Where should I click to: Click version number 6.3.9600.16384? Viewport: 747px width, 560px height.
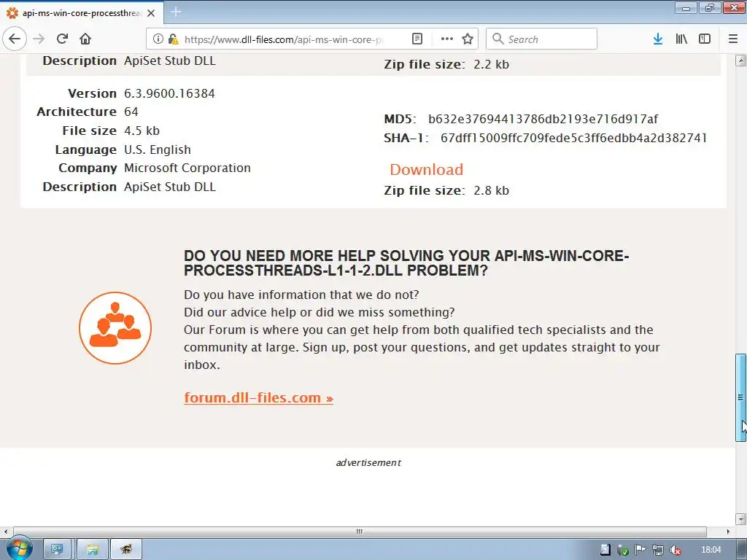[x=169, y=93]
